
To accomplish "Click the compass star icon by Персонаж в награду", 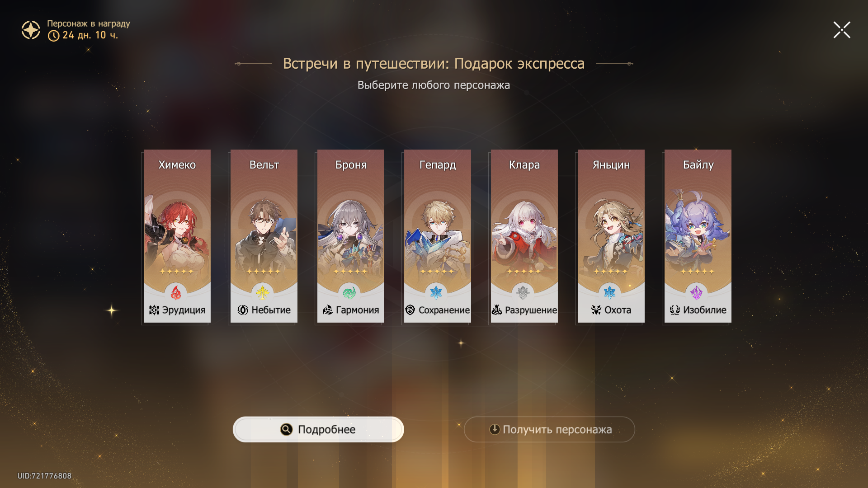I will [x=31, y=30].
